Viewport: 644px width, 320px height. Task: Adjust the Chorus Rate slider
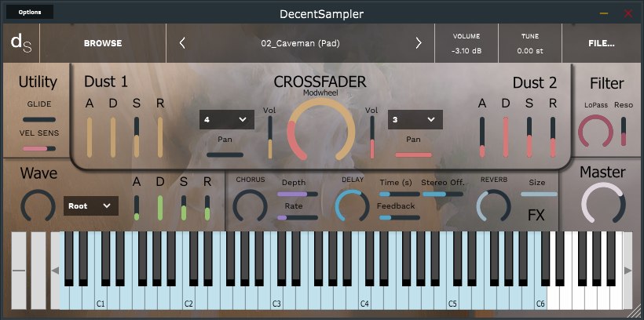(x=298, y=217)
